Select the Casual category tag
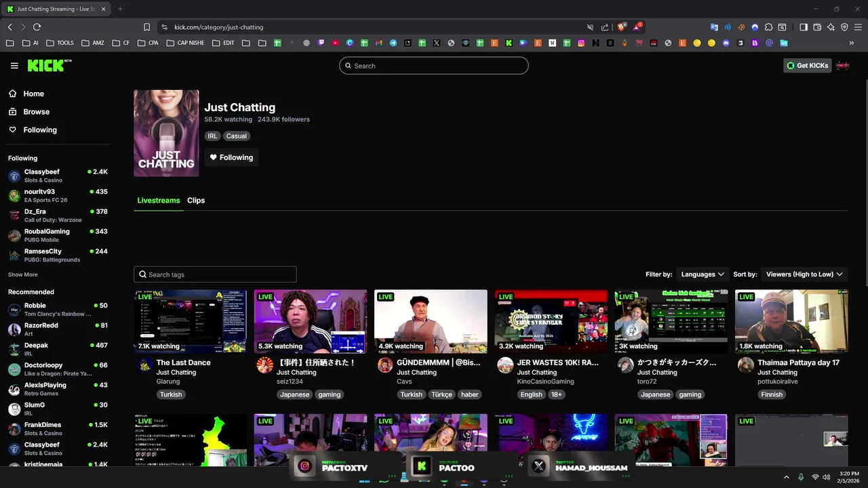 (237, 136)
